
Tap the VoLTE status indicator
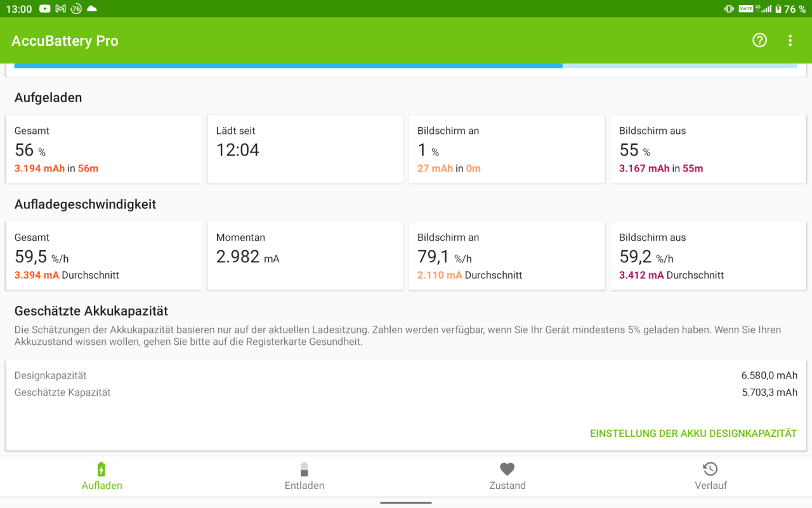[745, 9]
